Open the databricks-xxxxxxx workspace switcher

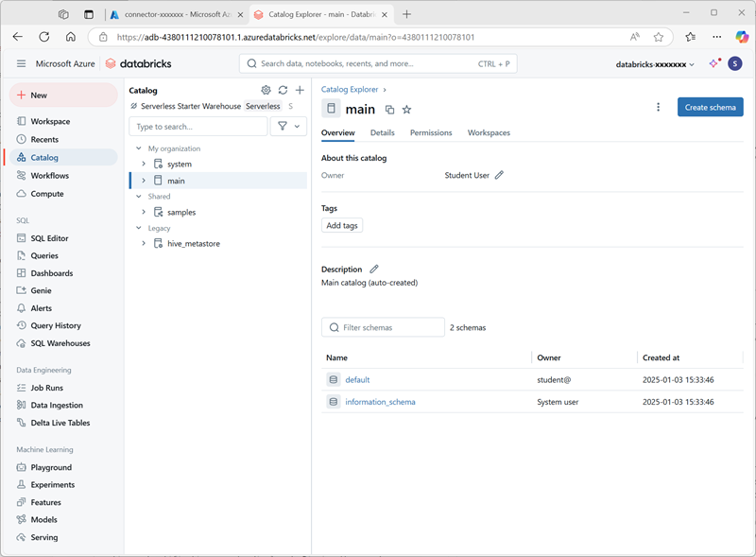[x=655, y=64]
